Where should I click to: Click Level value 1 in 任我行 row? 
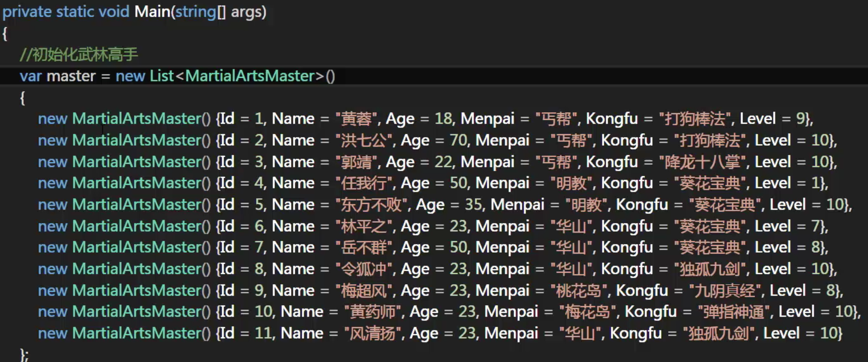(x=815, y=183)
